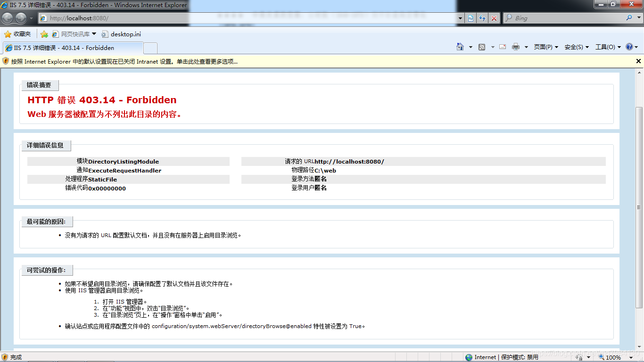Click inside the Bing search box
Screen dimensions: 644x362
tap(568, 18)
